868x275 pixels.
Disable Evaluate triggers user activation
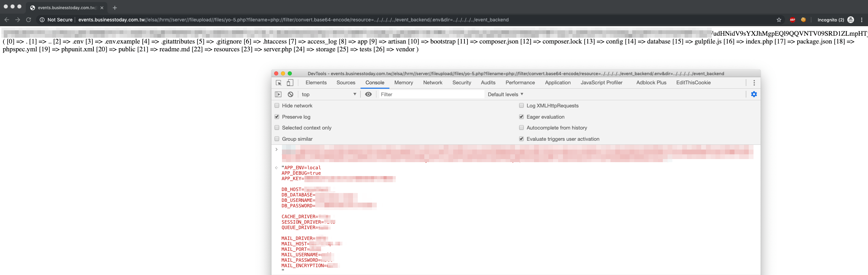521,139
